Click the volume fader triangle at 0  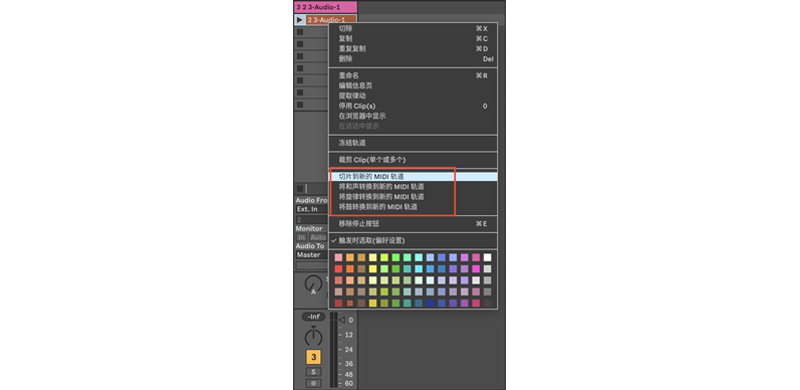tap(342, 320)
